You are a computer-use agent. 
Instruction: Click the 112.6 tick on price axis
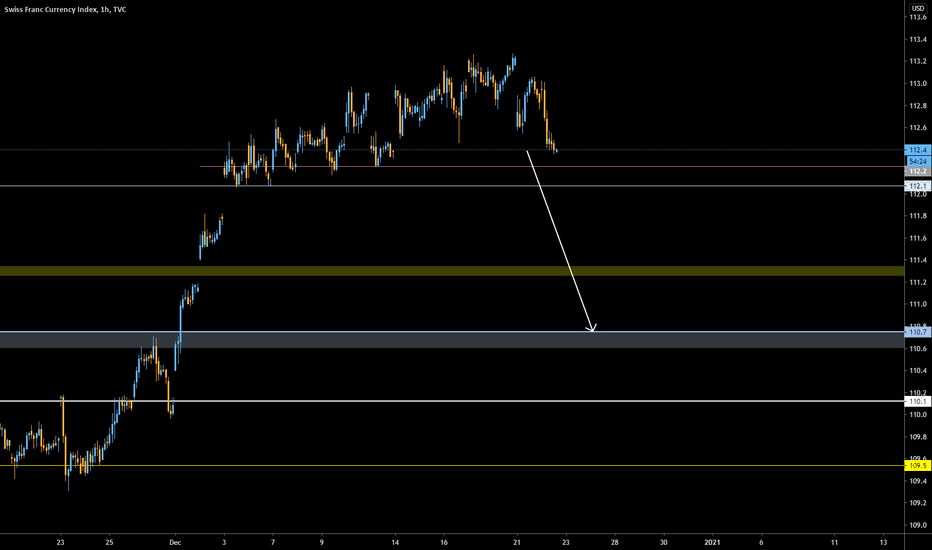click(x=917, y=128)
